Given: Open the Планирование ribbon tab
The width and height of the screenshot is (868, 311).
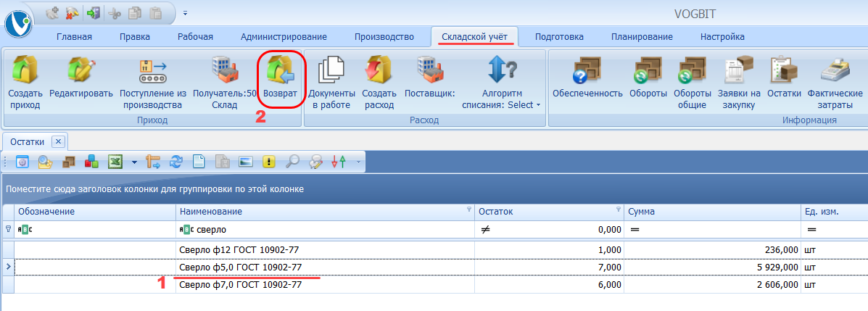Looking at the screenshot, I should pyautogui.click(x=642, y=37).
